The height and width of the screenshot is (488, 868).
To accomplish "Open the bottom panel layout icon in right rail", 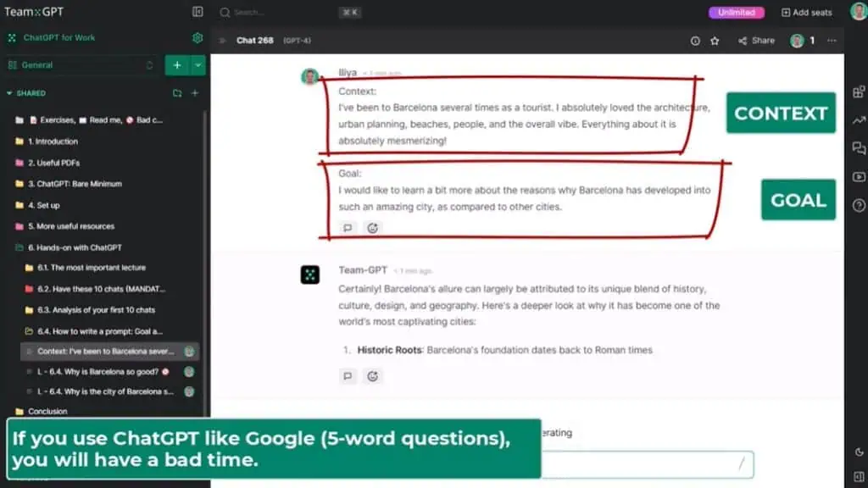I will (859, 476).
